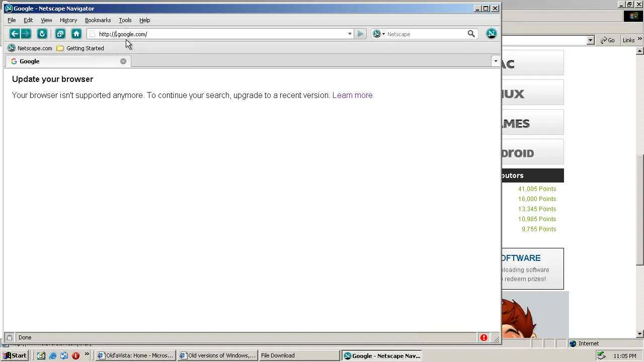This screenshot has height=362, width=644.
Task: Open the View menu
Action: (46, 20)
